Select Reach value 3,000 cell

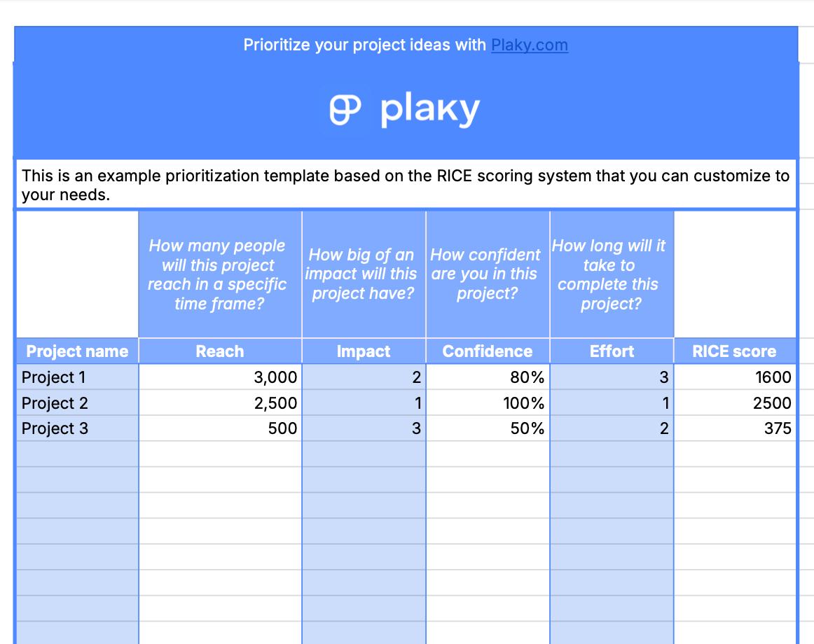[220, 377]
